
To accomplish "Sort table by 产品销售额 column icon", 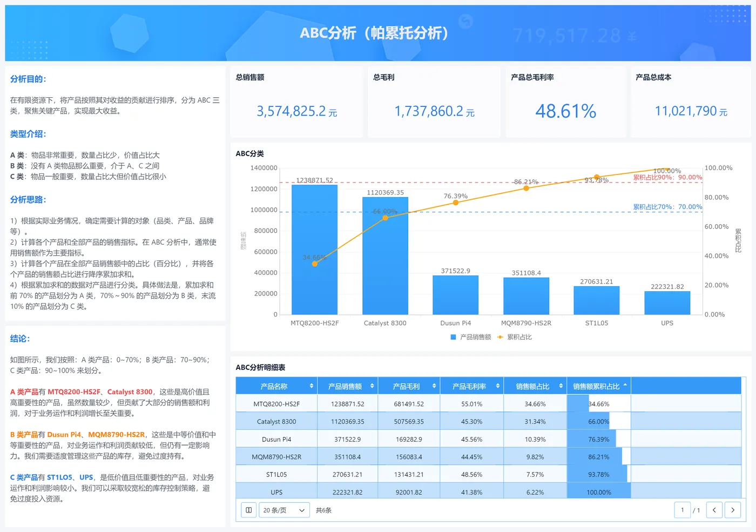I will pos(372,386).
